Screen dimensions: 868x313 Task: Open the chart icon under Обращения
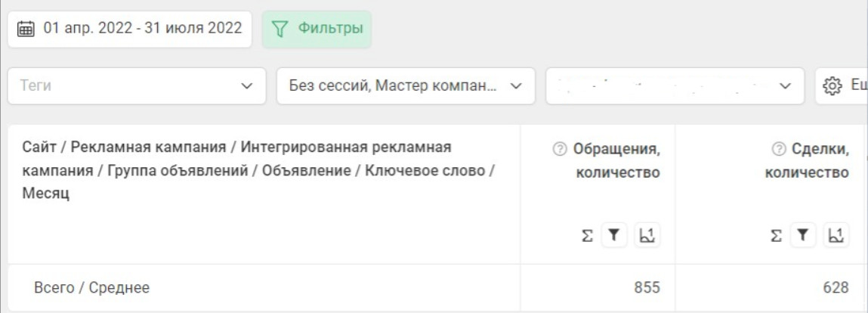point(647,236)
